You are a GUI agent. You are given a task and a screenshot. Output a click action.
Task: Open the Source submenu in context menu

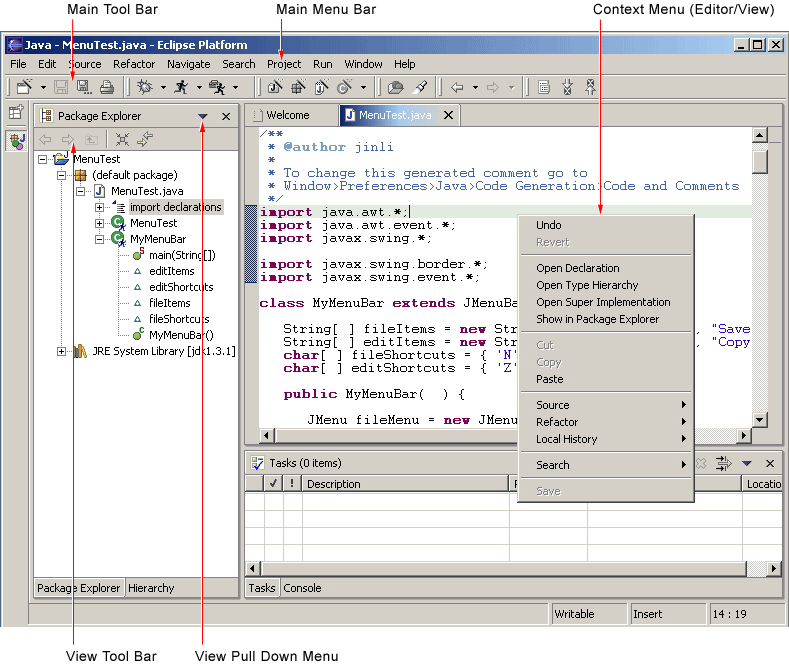coord(606,405)
